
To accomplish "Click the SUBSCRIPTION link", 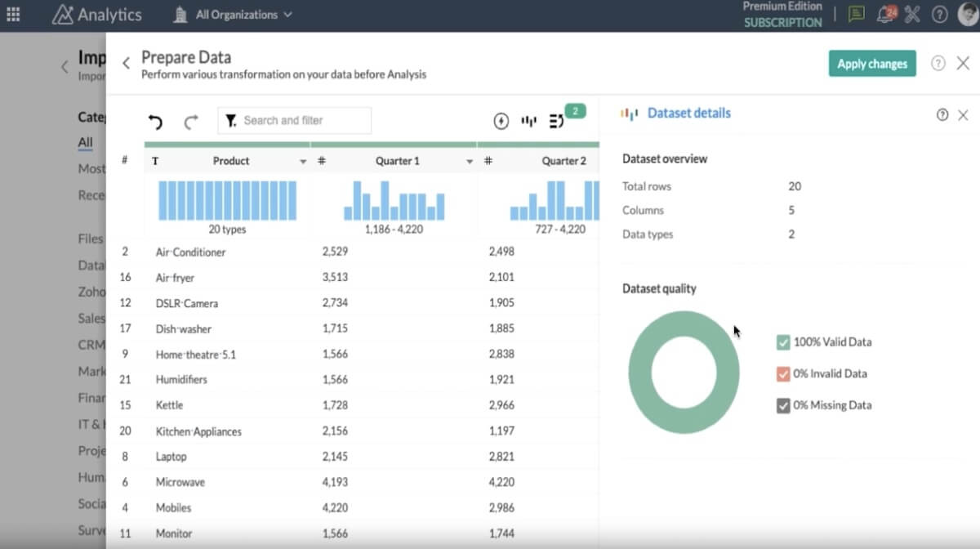I will click(x=782, y=23).
